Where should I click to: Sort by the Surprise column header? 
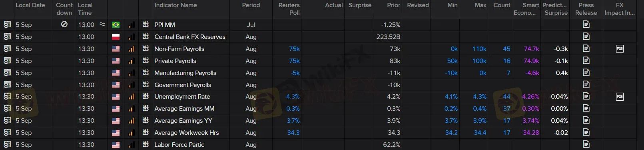coord(360,5)
